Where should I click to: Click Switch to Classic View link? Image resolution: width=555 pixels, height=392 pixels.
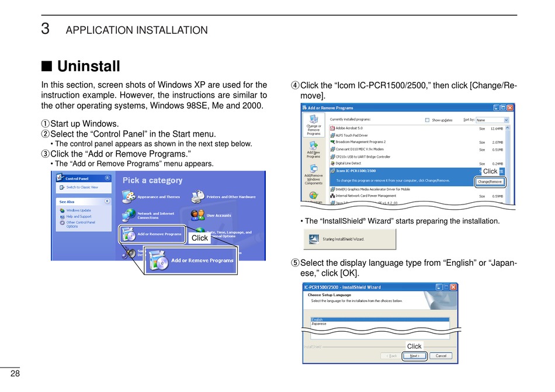tap(82, 187)
